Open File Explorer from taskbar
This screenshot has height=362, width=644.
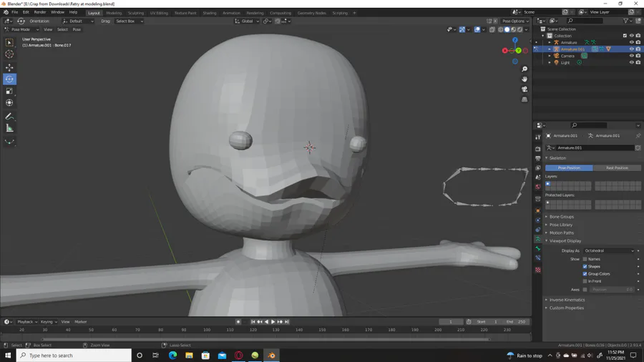pyautogui.click(x=189, y=356)
